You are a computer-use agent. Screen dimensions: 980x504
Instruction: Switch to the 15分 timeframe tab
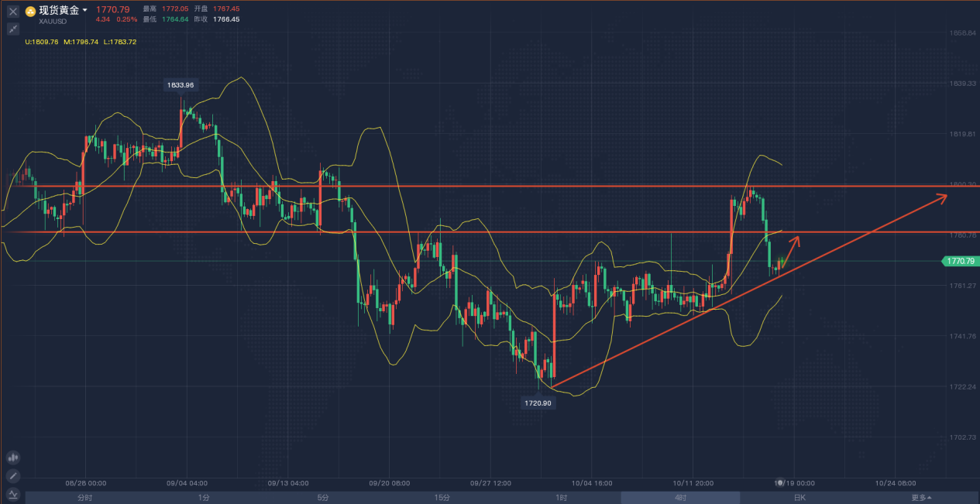442,498
